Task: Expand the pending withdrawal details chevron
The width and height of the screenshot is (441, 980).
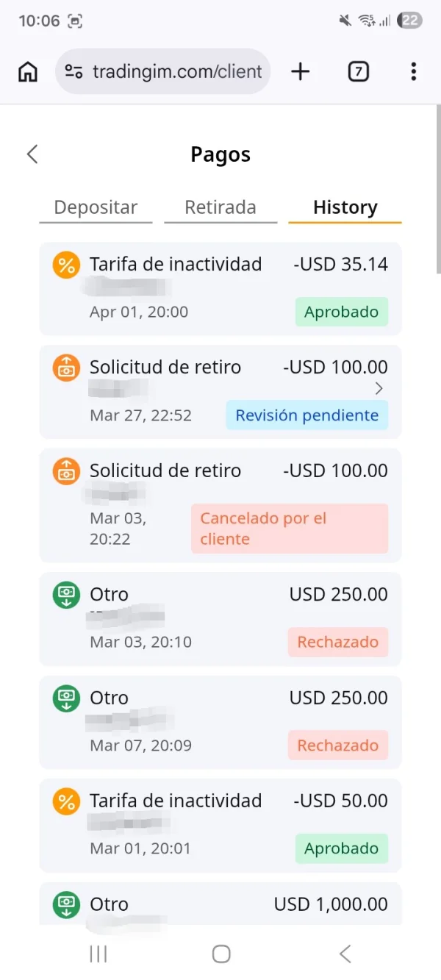Action: tap(379, 388)
